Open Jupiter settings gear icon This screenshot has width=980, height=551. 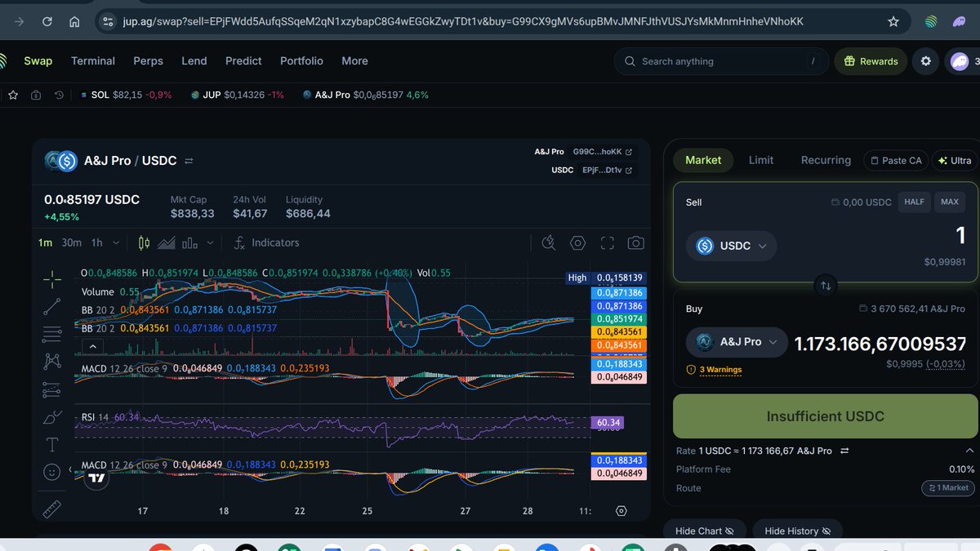pyautogui.click(x=925, y=61)
